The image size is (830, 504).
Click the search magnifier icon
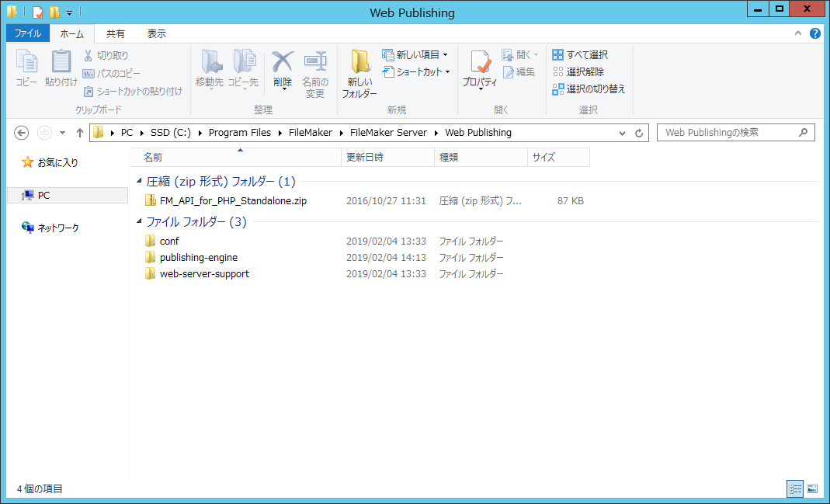[804, 132]
